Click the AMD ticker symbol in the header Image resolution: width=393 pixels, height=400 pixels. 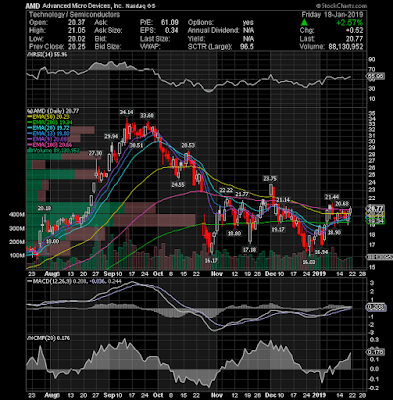(34, 6)
